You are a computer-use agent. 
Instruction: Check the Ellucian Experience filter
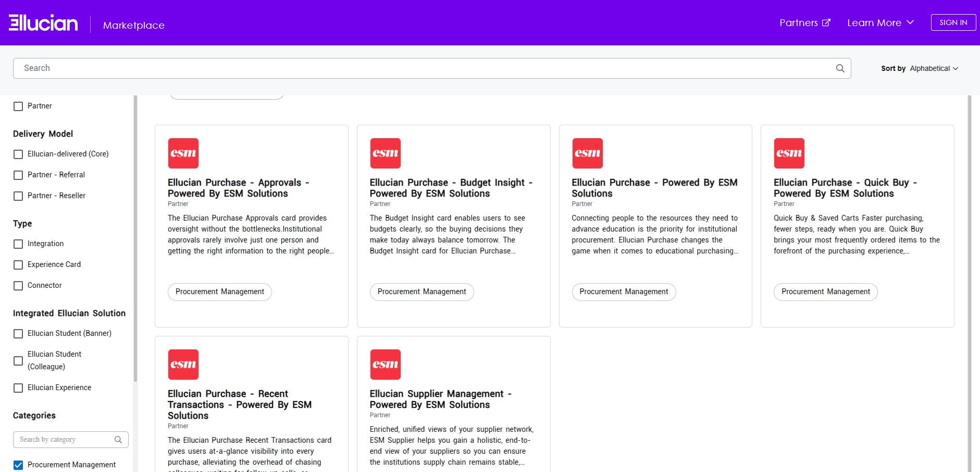[x=18, y=388]
